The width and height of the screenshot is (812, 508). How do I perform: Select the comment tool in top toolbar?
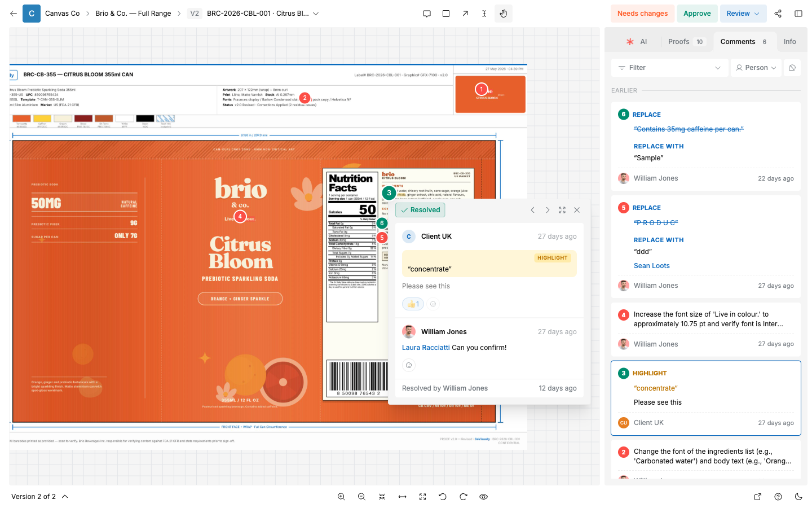click(x=427, y=14)
